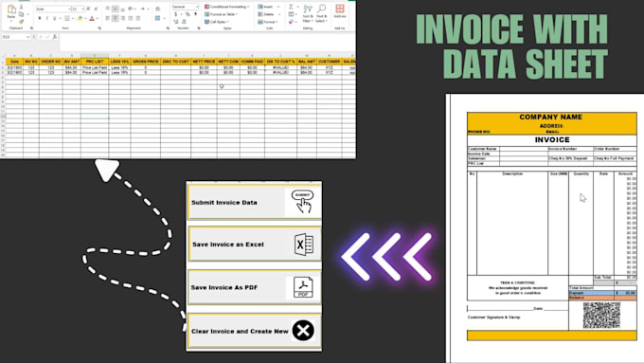Open the Number group dialog launcher

click(199, 28)
